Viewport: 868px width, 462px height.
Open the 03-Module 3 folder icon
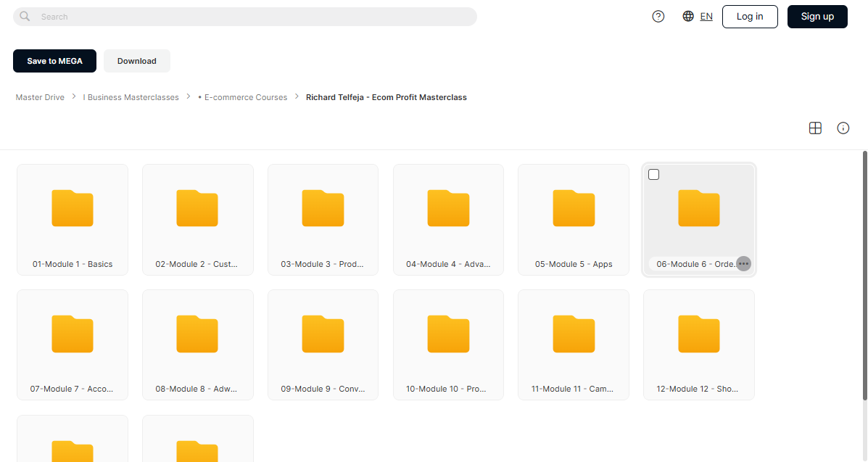pyautogui.click(x=323, y=208)
